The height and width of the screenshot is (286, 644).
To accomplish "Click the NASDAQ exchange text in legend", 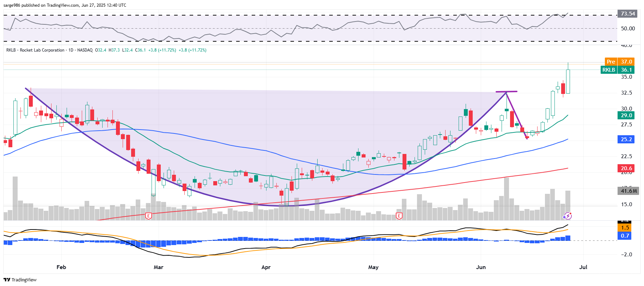I will tap(85, 50).
